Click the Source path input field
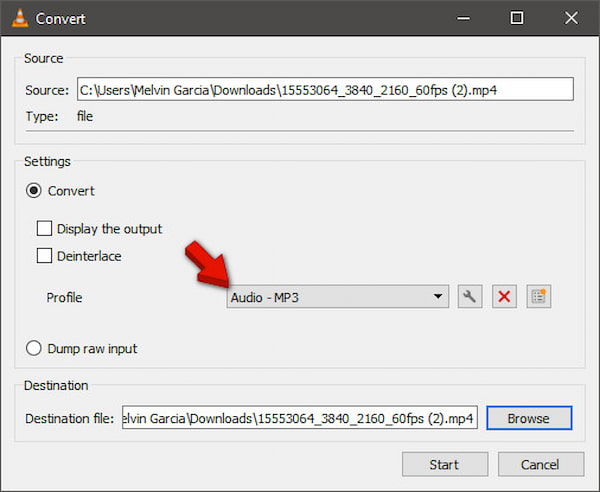600x492 pixels. [x=325, y=90]
